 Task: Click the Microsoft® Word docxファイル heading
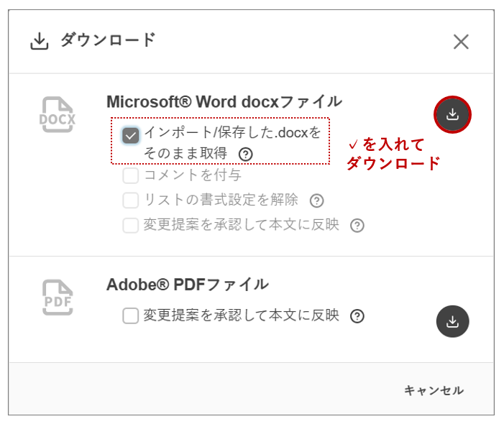(224, 101)
